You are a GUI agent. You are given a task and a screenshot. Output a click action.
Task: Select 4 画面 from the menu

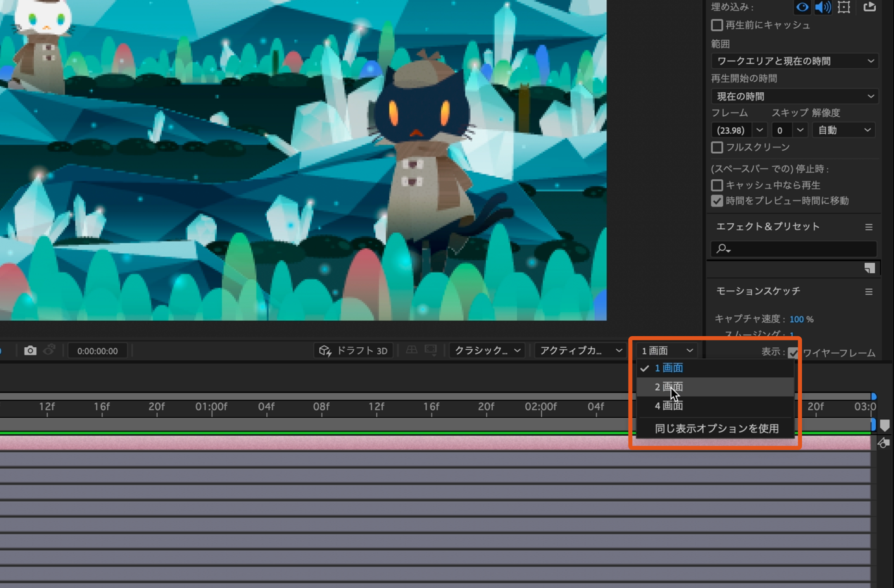(715, 406)
